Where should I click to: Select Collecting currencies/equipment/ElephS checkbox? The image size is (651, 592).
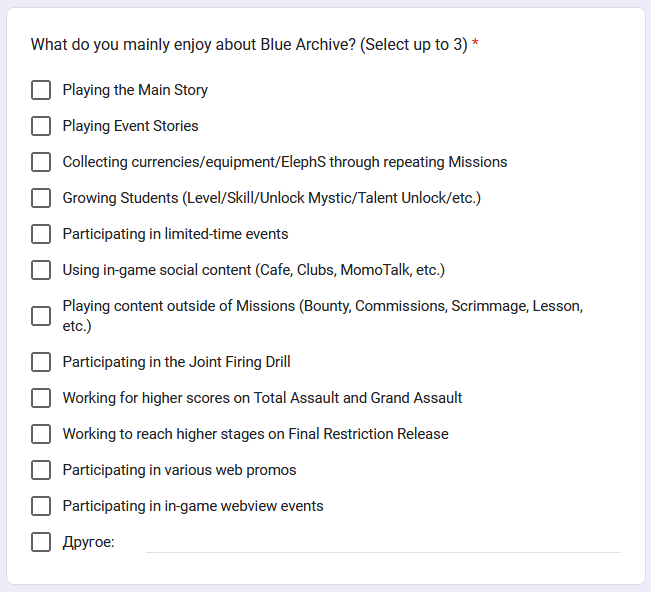click(41, 162)
